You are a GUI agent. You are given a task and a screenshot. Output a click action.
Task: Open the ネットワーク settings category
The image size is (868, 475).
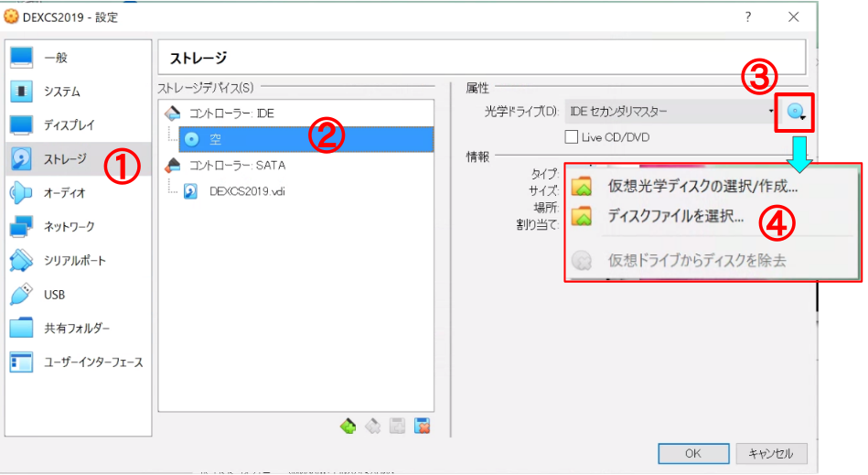tap(69, 227)
